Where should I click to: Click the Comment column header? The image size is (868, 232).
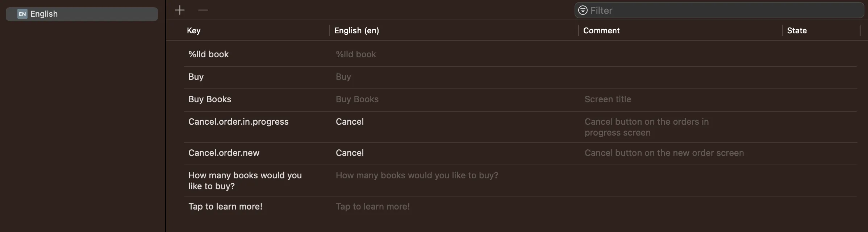(601, 30)
